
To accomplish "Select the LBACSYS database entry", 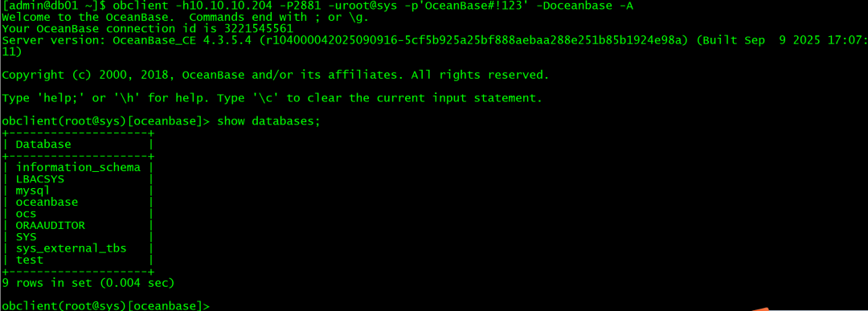I will click(x=40, y=179).
